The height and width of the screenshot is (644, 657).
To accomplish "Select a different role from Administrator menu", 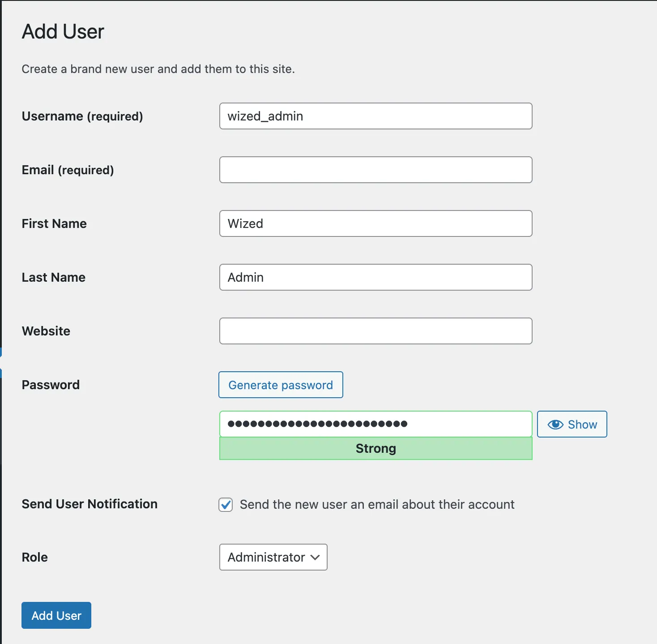I will click(273, 557).
